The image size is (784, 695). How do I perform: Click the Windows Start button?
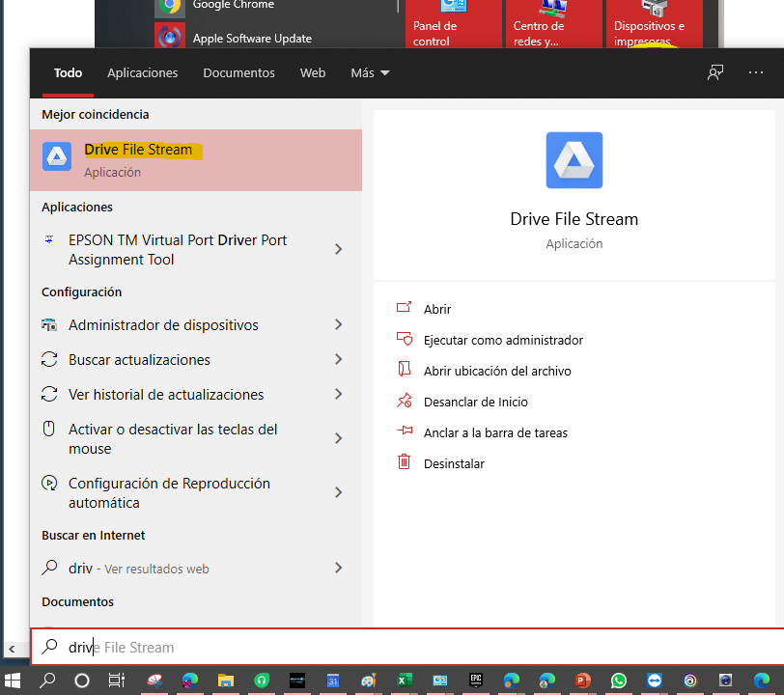coord(12,681)
